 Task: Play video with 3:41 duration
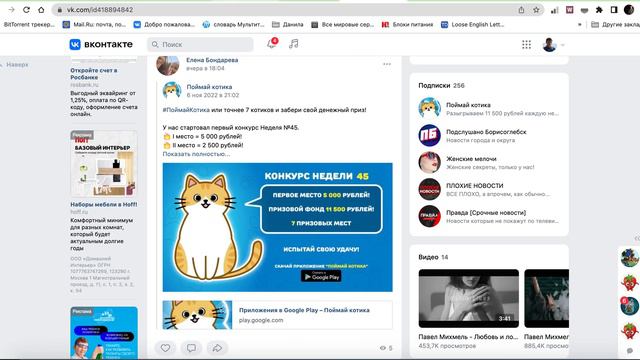469,298
